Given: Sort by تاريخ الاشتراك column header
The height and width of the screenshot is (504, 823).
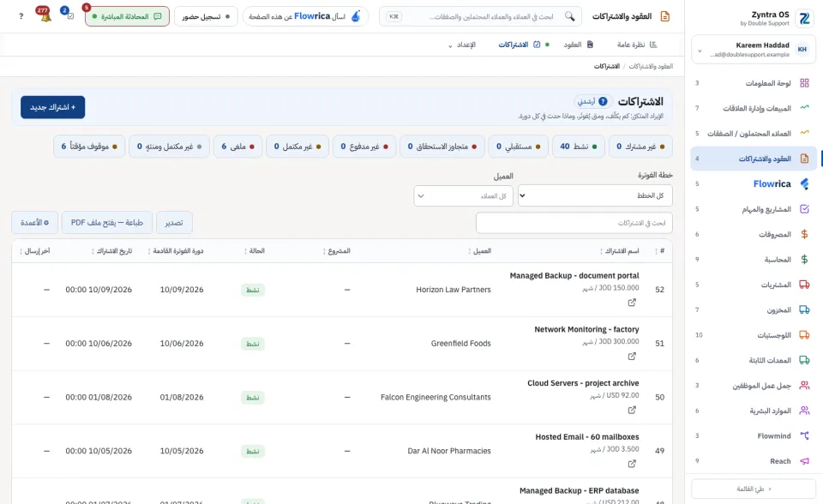Looking at the screenshot, I should pyautogui.click(x=111, y=251).
